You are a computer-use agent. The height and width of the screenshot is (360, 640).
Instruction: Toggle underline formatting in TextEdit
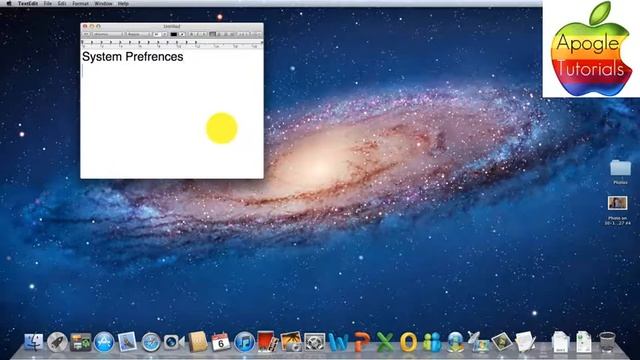click(x=203, y=34)
